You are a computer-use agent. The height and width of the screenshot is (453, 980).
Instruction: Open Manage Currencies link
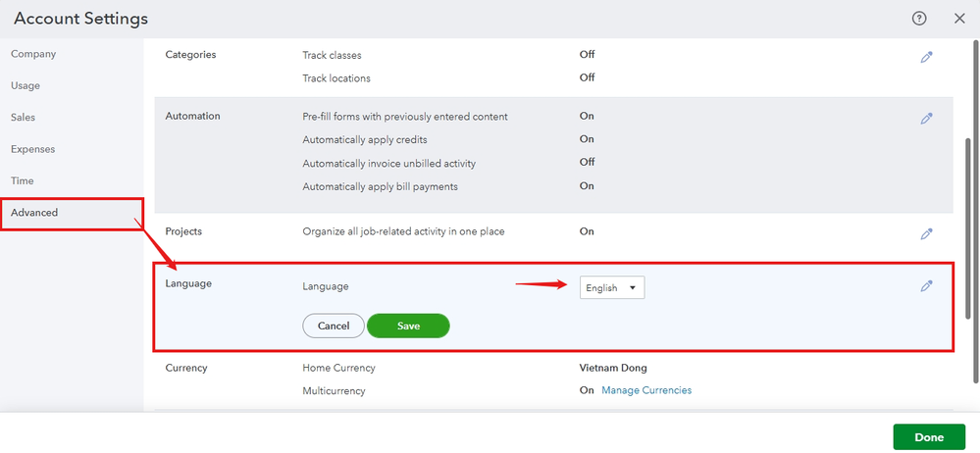(x=646, y=390)
